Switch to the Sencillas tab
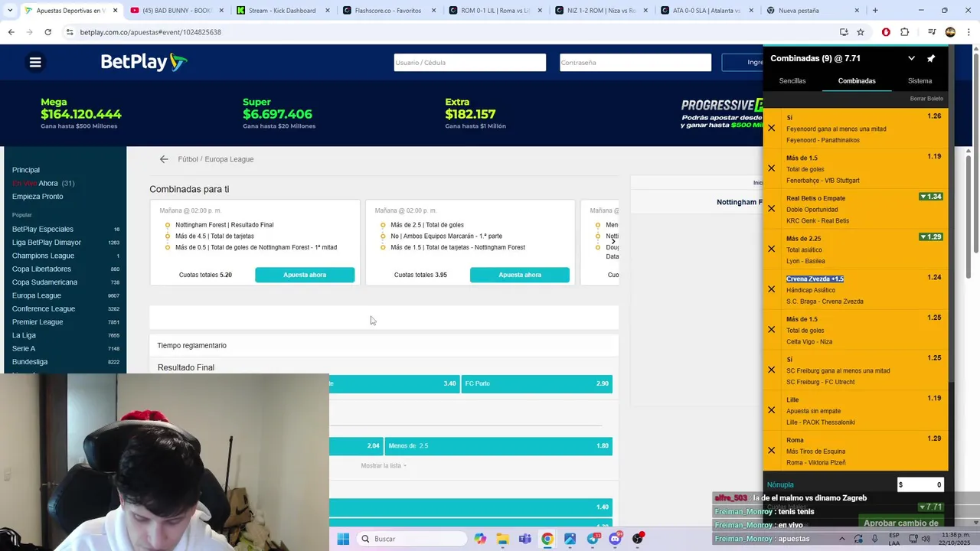The height and width of the screenshot is (551, 980). click(792, 80)
